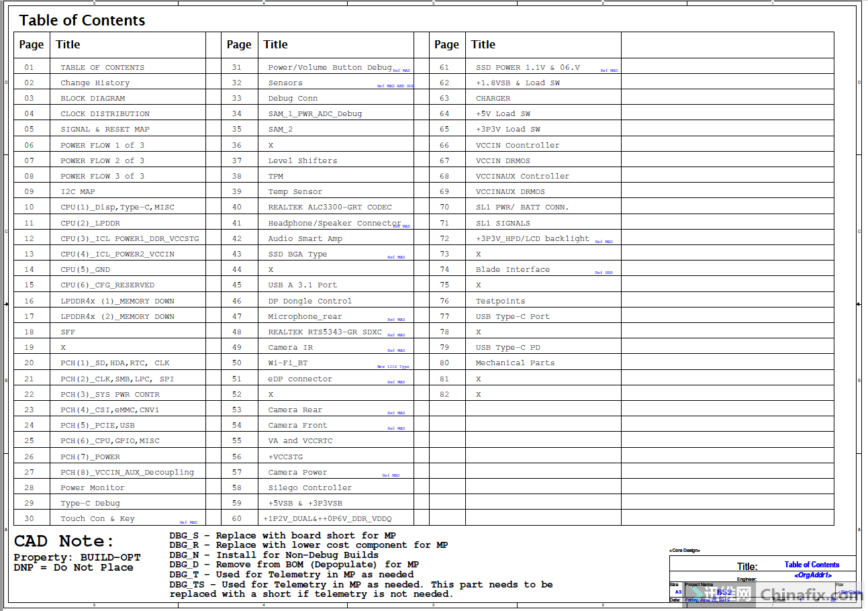
Task: Click the <RevCode> revision field
Action: coord(849,592)
